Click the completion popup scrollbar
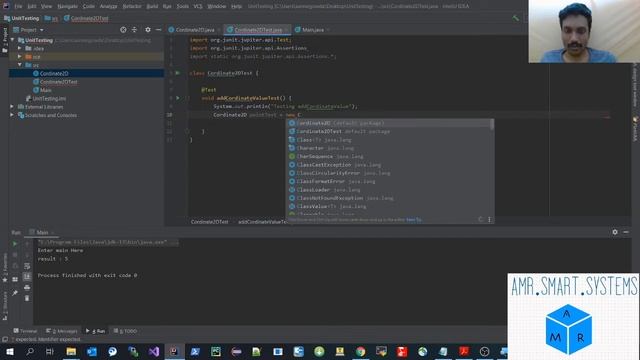 492,124
